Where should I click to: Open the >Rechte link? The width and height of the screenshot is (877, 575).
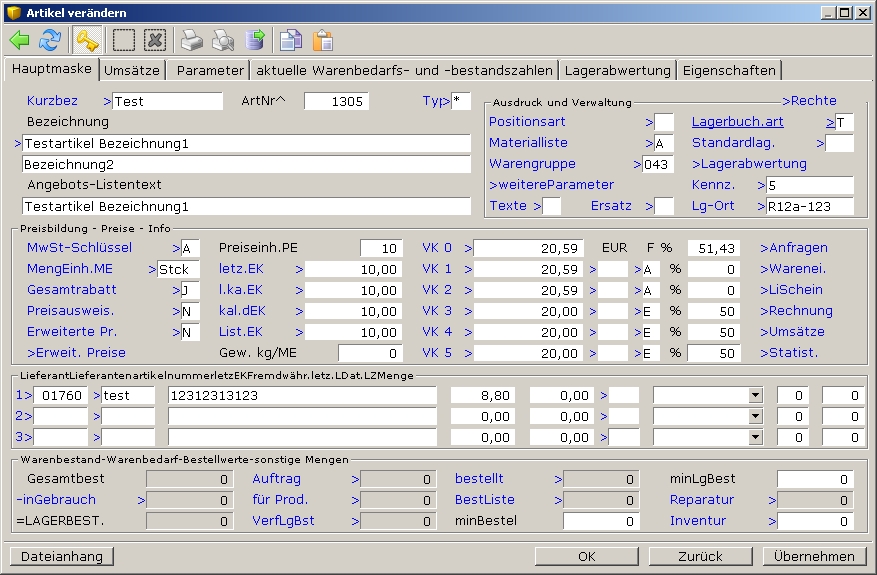pyautogui.click(x=809, y=101)
